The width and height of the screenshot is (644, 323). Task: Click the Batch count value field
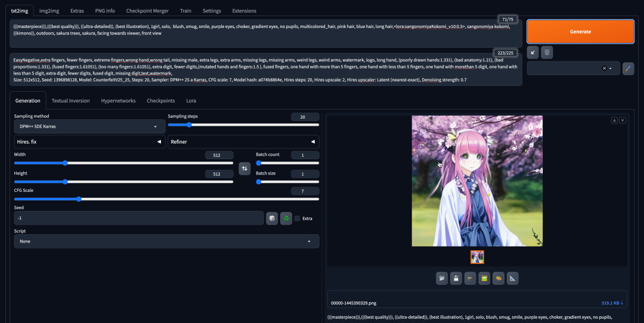tap(305, 155)
